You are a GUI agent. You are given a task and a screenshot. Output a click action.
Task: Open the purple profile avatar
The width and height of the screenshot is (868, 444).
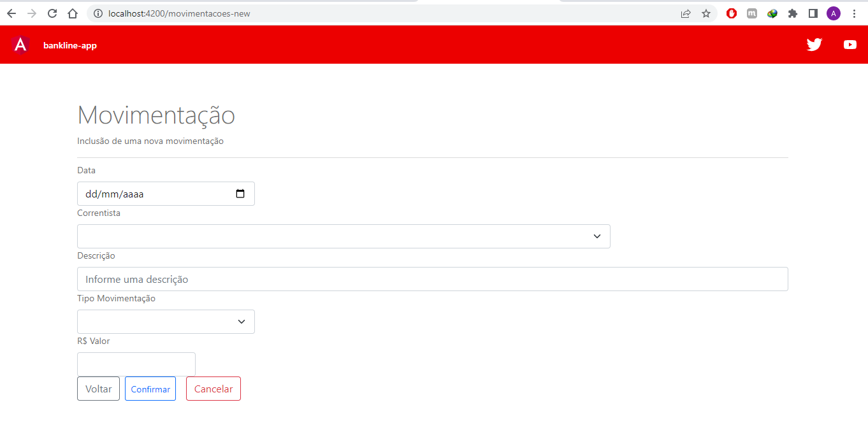coord(834,13)
